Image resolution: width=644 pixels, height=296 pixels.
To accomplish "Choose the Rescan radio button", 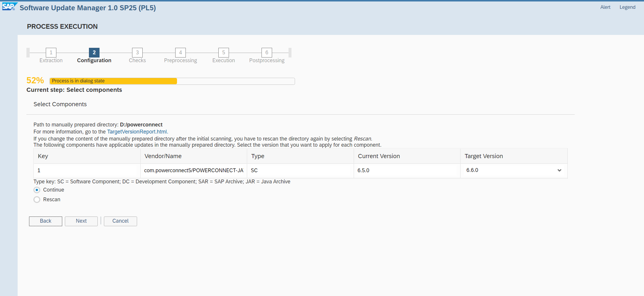I will point(37,200).
